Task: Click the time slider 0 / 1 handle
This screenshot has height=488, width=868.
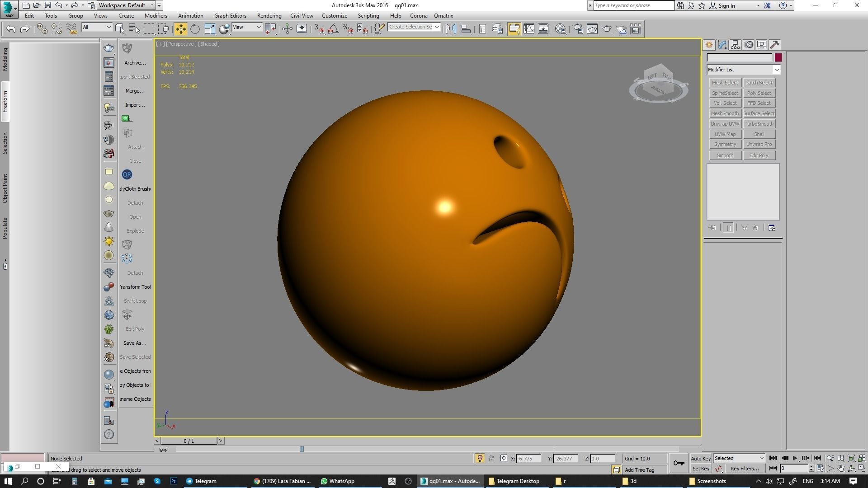Action: 189,441
